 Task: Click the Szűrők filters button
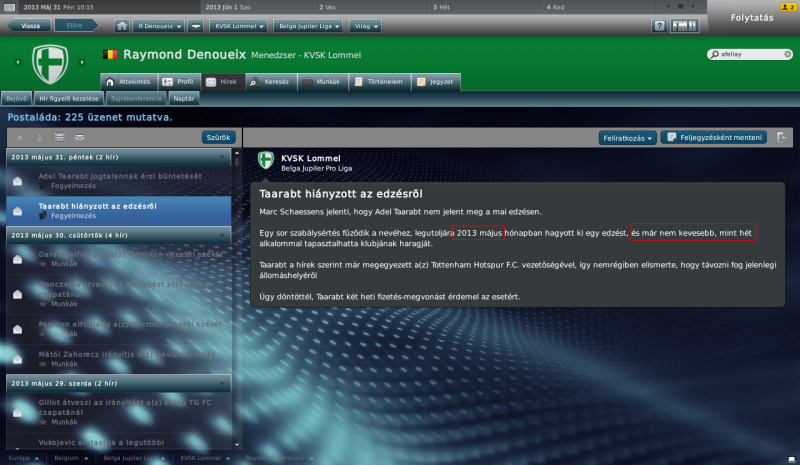click(x=218, y=137)
